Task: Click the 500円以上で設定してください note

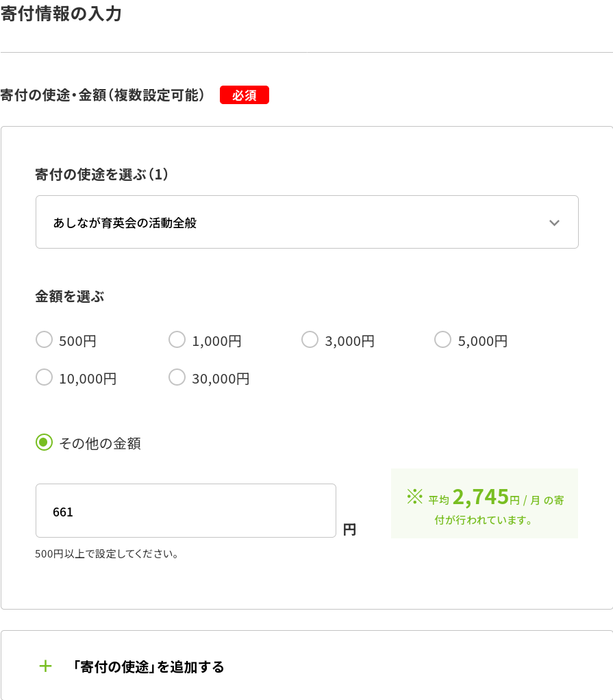Action: 107,554
